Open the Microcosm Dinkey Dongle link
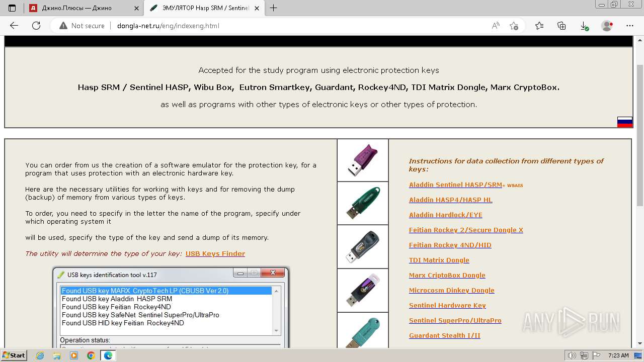The image size is (644, 362). point(452,290)
